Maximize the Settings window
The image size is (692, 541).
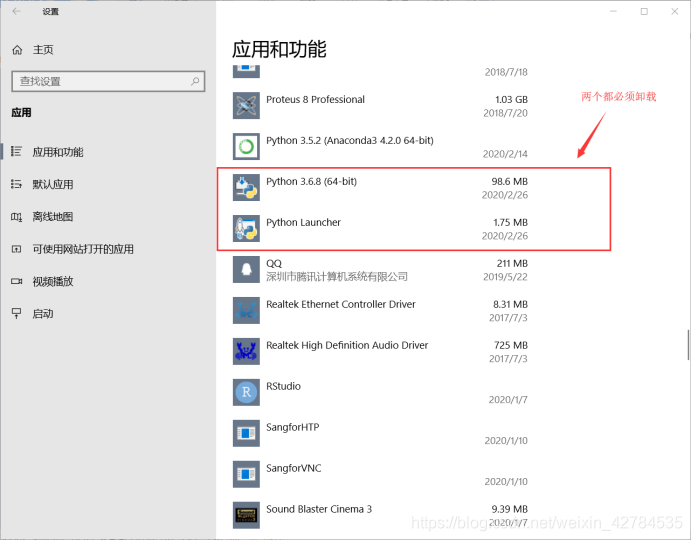pyautogui.click(x=644, y=11)
